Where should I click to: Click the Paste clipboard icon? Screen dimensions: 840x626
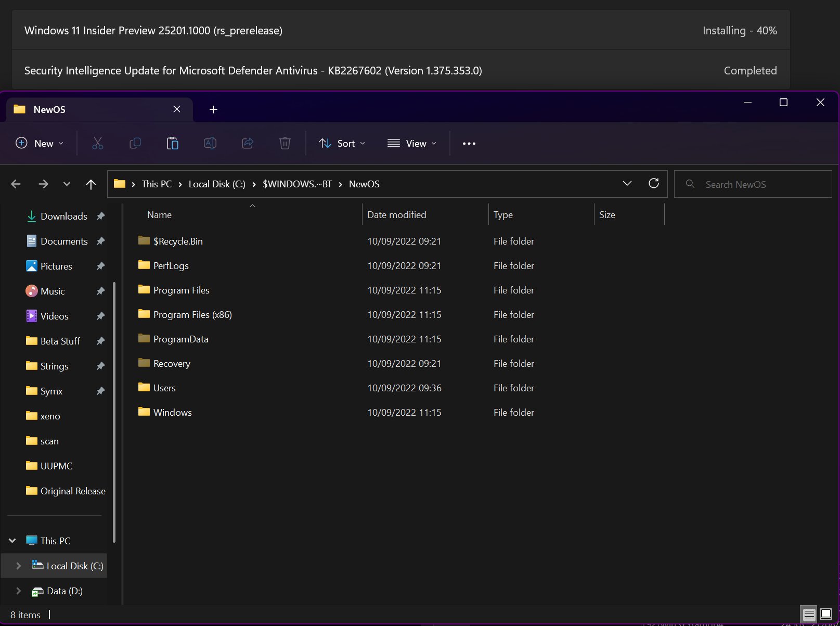(x=172, y=143)
